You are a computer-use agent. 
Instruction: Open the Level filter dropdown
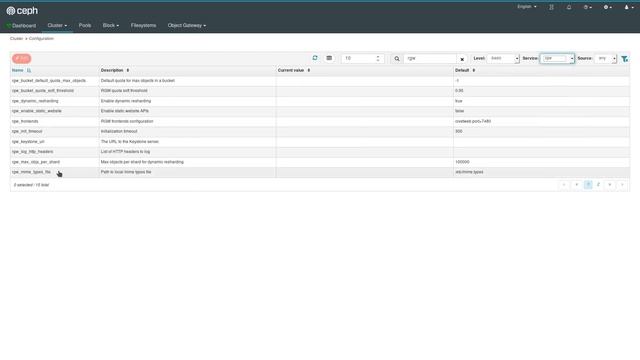(503, 58)
